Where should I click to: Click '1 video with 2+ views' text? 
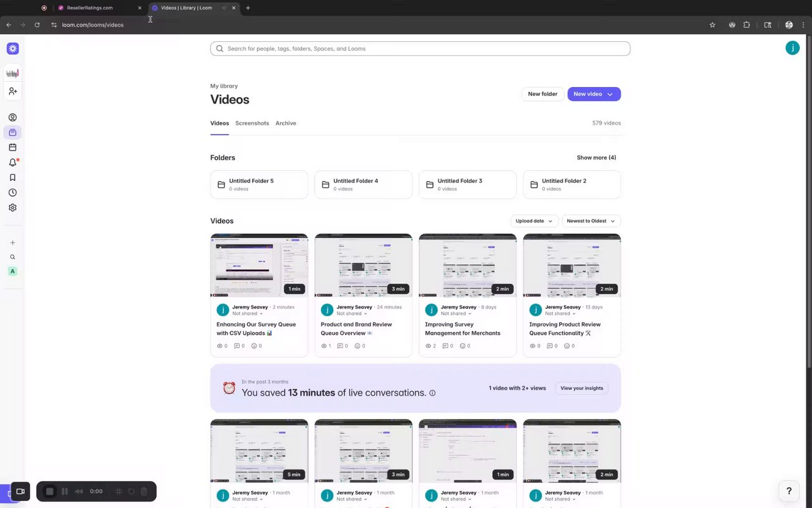(x=517, y=388)
